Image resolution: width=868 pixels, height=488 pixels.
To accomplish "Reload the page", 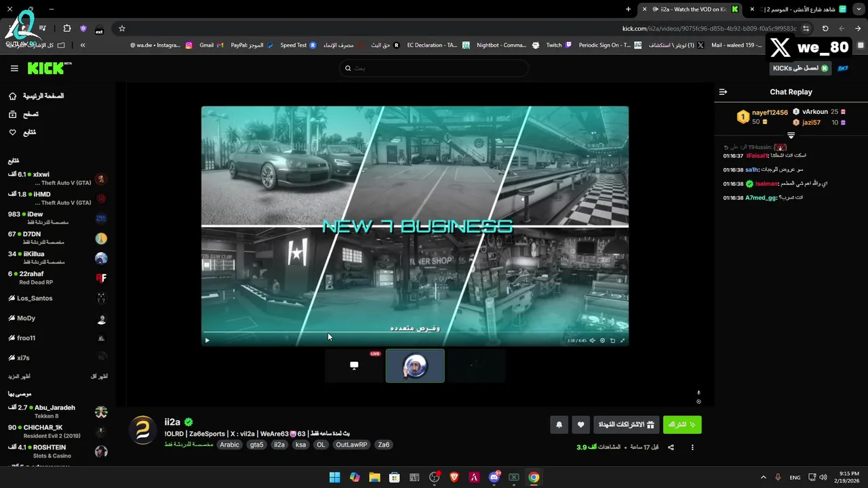I will point(825,28).
